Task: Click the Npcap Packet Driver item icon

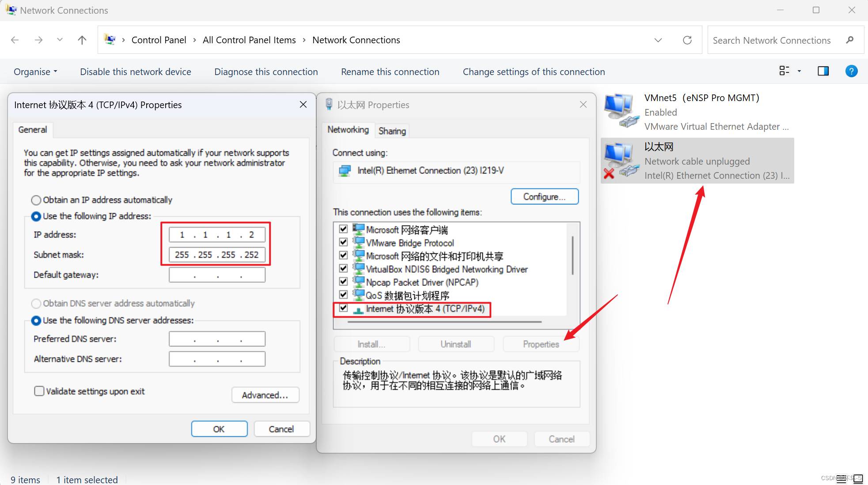Action: point(359,282)
